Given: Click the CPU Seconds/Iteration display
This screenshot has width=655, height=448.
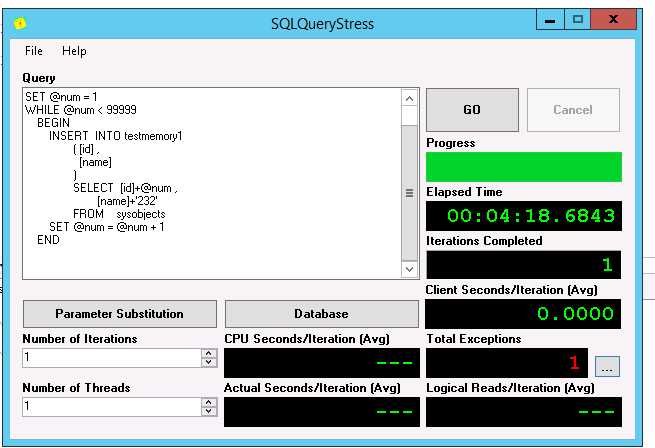Looking at the screenshot, I should pyautogui.click(x=322, y=363).
